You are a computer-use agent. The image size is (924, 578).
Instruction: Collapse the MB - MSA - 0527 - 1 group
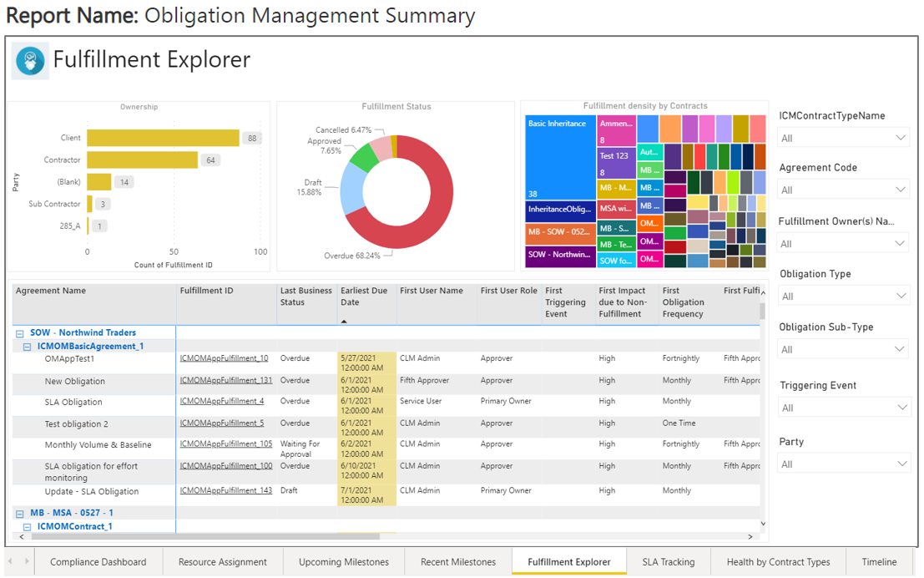point(20,514)
